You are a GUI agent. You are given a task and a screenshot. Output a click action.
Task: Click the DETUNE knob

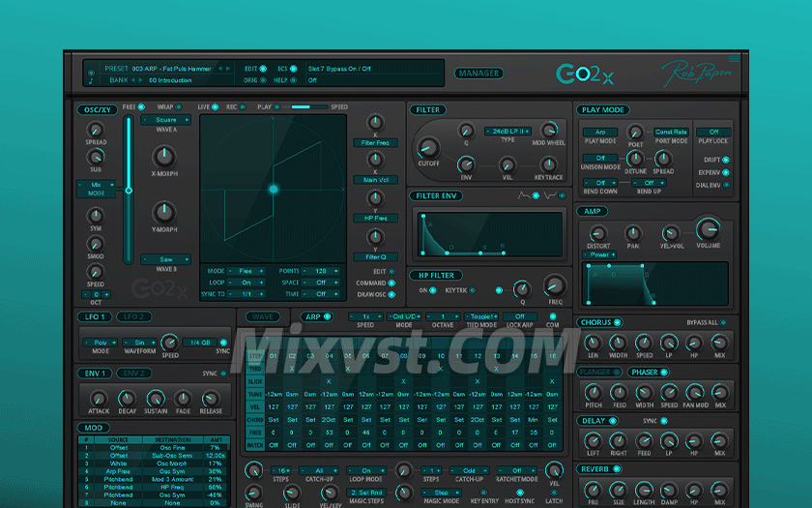(635, 159)
